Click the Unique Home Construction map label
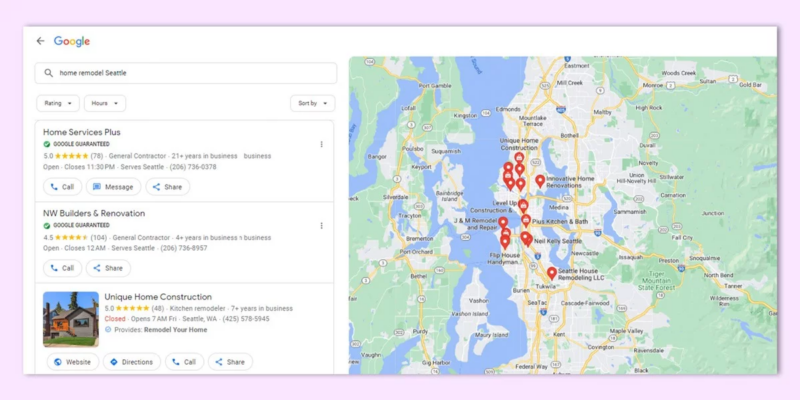Viewport: 800px width, 400px height. [x=519, y=144]
